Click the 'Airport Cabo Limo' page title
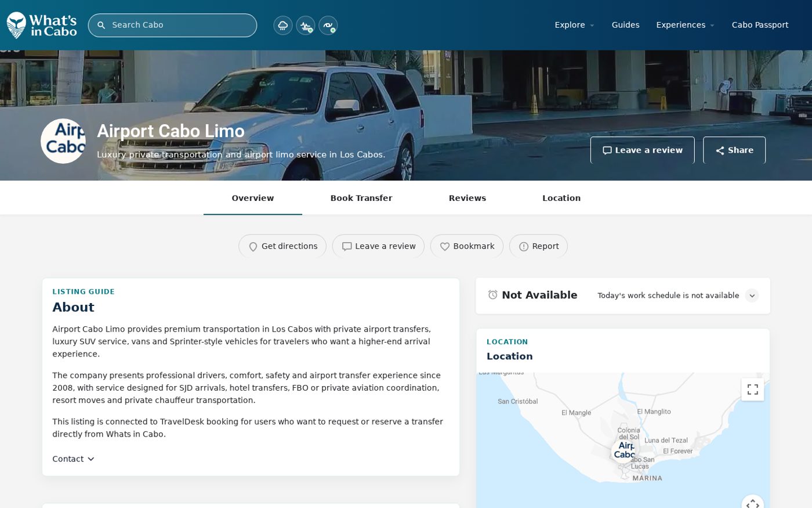This screenshot has width=812, height=508. point(171,131)
